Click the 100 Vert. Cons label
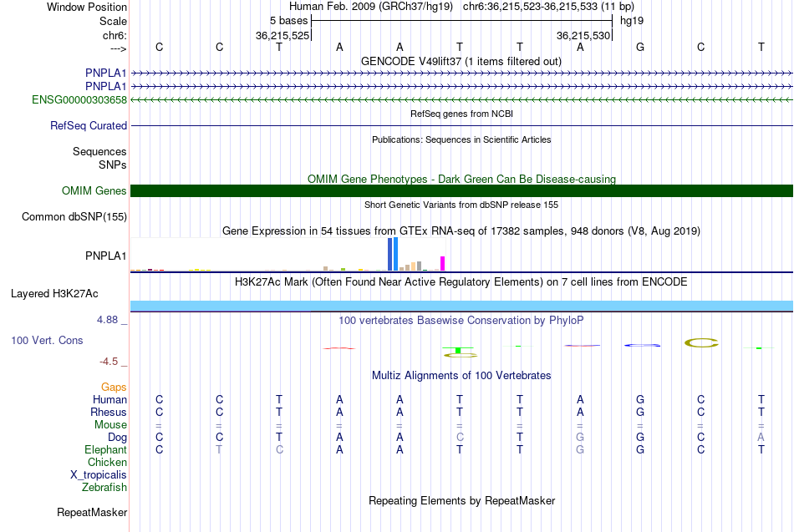 click(47, 340)
